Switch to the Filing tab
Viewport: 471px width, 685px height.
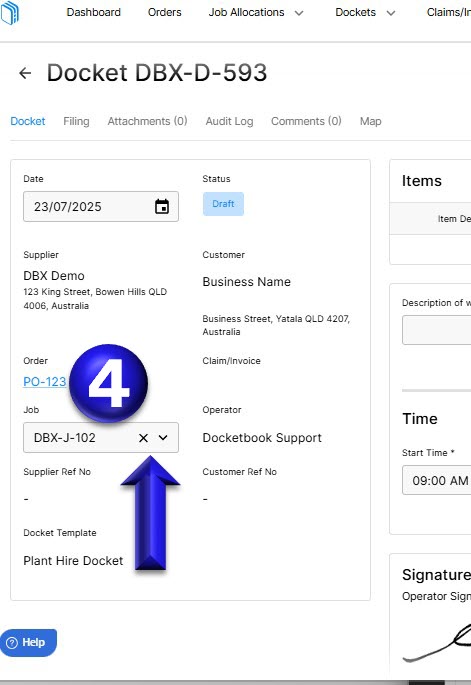(x=76, y=121)
